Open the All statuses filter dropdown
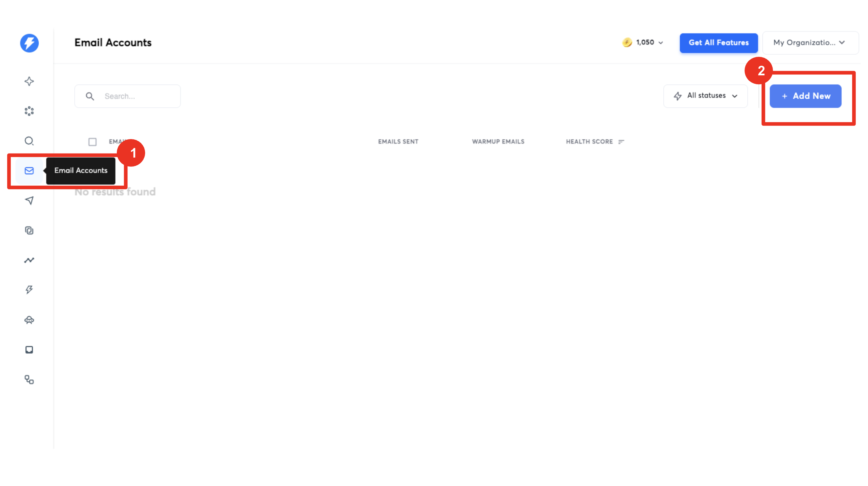 [706, 96]
